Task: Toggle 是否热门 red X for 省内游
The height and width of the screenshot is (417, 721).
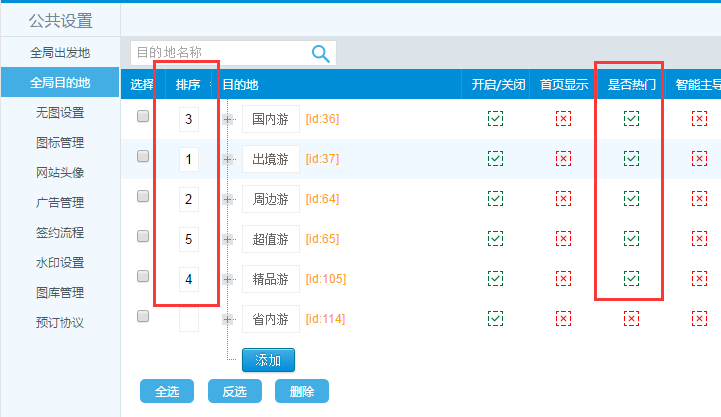Action: coord(631,318)
